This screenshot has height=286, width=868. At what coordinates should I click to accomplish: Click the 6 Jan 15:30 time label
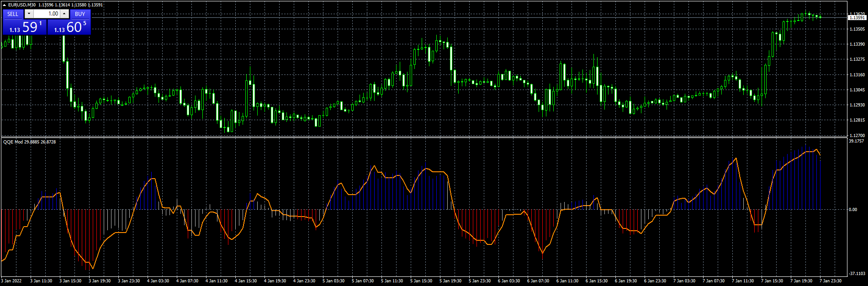[597, 281]
